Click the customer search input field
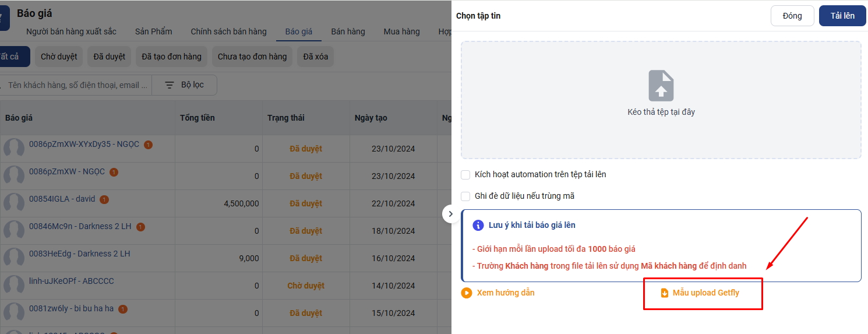868x334 pixels. point(77,85)
